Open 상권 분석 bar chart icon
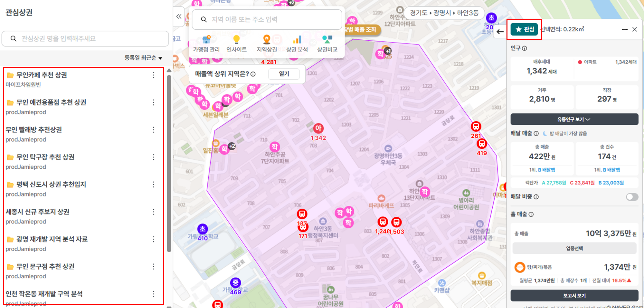 [x=297, y=40]
